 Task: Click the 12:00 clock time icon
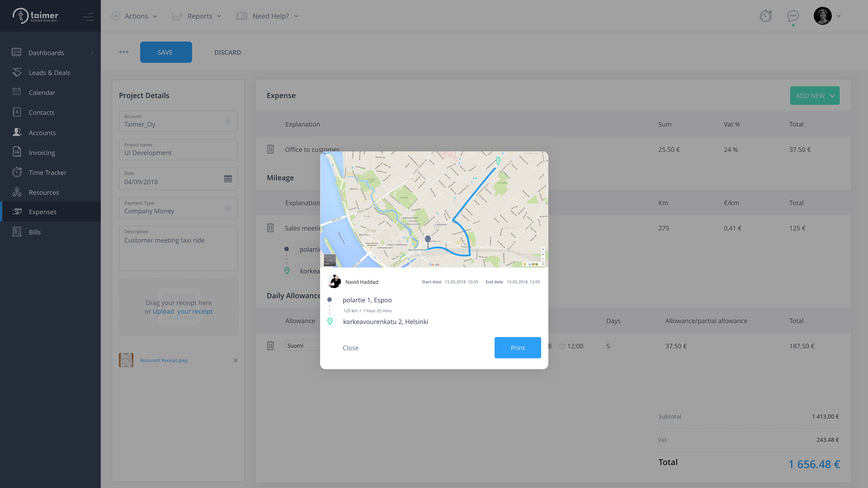pos(562,346)
